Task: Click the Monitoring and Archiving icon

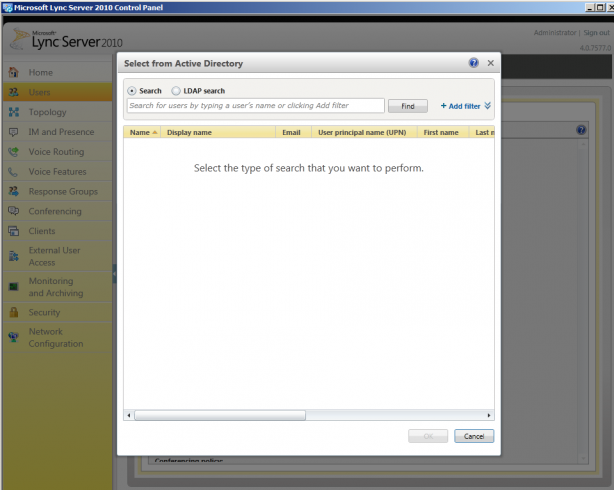Action: point(14,287)
